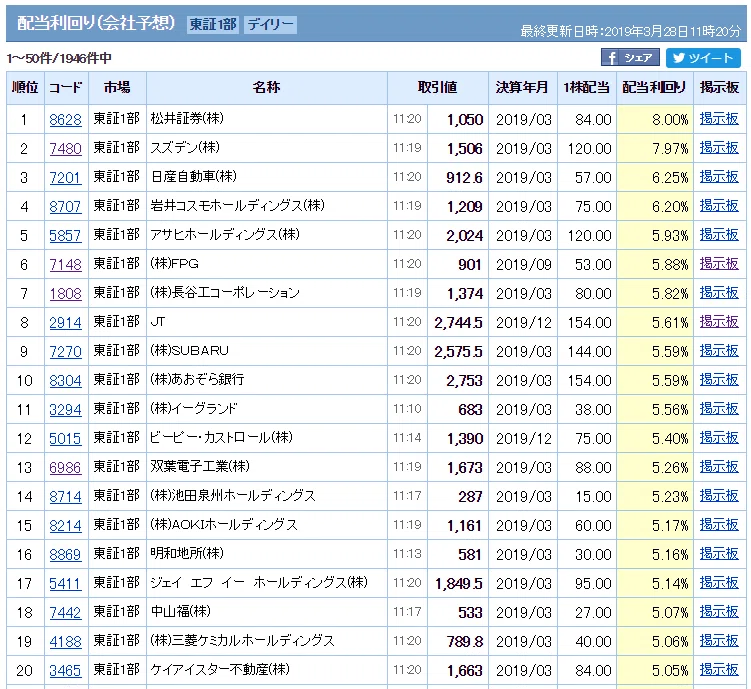Image resolution: width=751 pixels, height=689 pixels.
Task: Open 掲示板 link for あおぞら銀行 row
Action: (719, 380)
